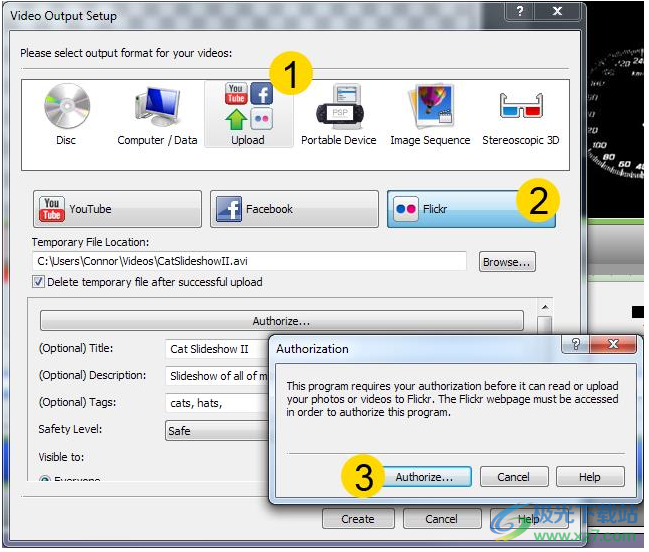Select the Disc output format icon
This screenshot has width=649, height=552.
pos(67,107)
